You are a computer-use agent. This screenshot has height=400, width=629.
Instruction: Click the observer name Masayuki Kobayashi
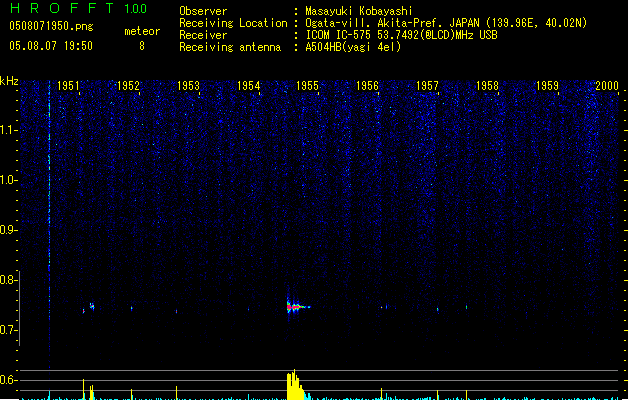pos(359,11)
